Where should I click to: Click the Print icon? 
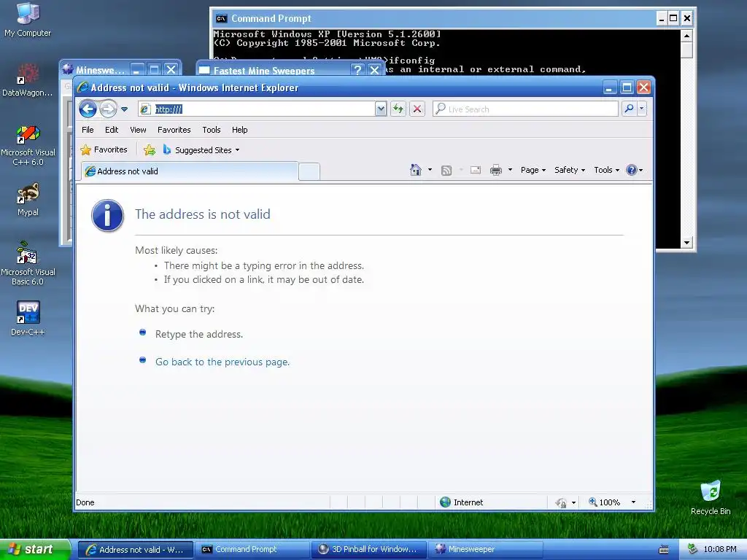click(x=496, y=170)
